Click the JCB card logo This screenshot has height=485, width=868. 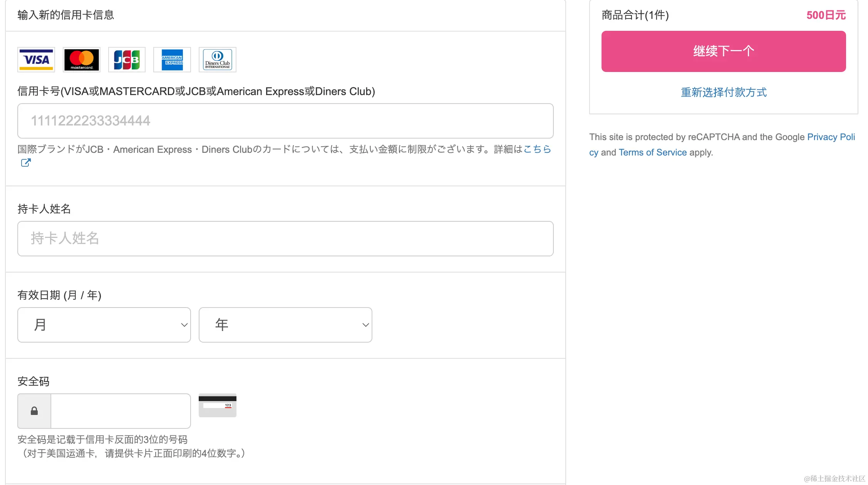(127, 60)
